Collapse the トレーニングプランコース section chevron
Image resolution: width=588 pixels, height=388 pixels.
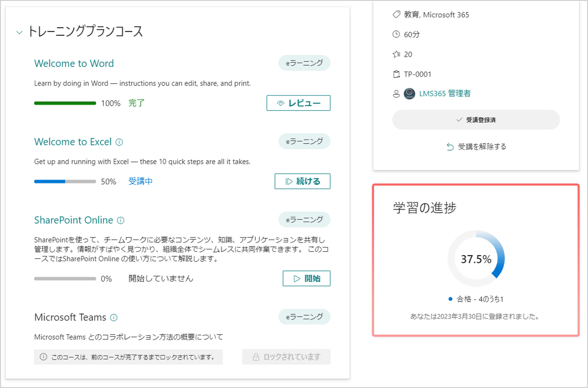(x=19, y=32)
